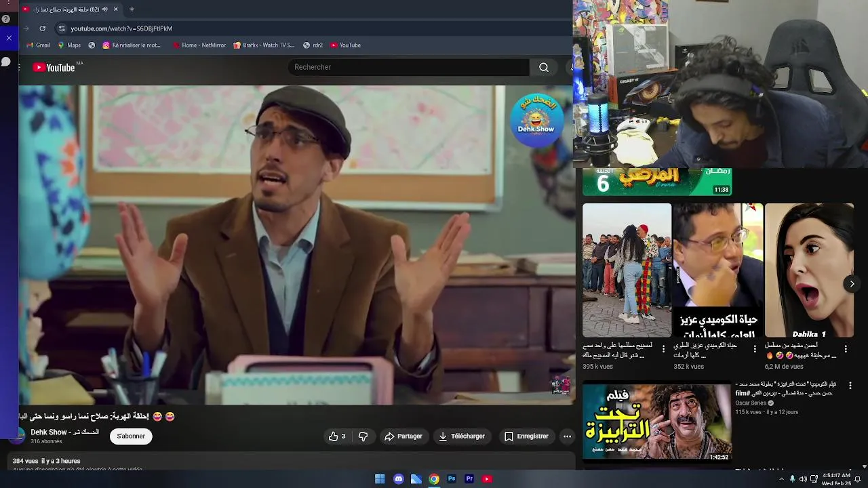
Task: Dislike the video with thumbs down
Action: [x=363, y=436]
